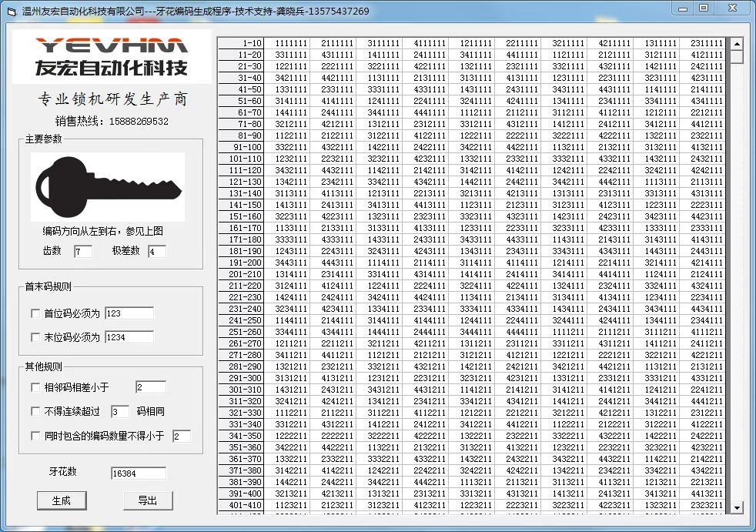
Task: Click the scrollbar down arrow
Action: [x=736, y=508]
